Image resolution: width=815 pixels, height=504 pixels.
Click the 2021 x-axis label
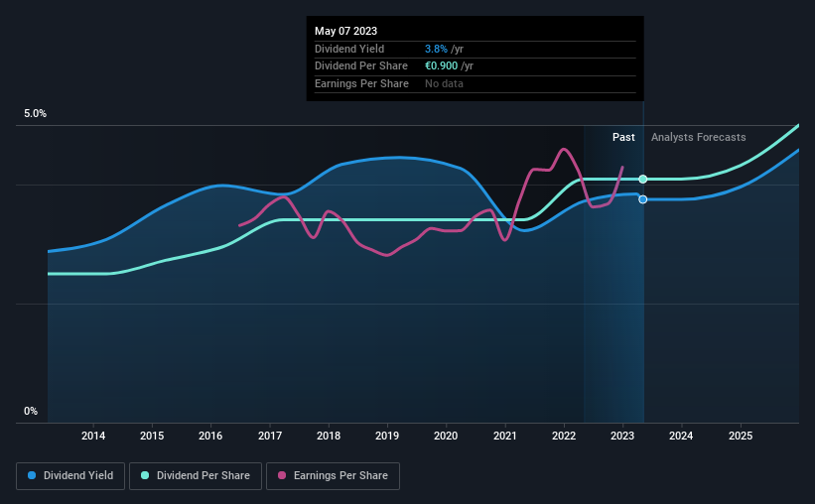tap(504, 436)
